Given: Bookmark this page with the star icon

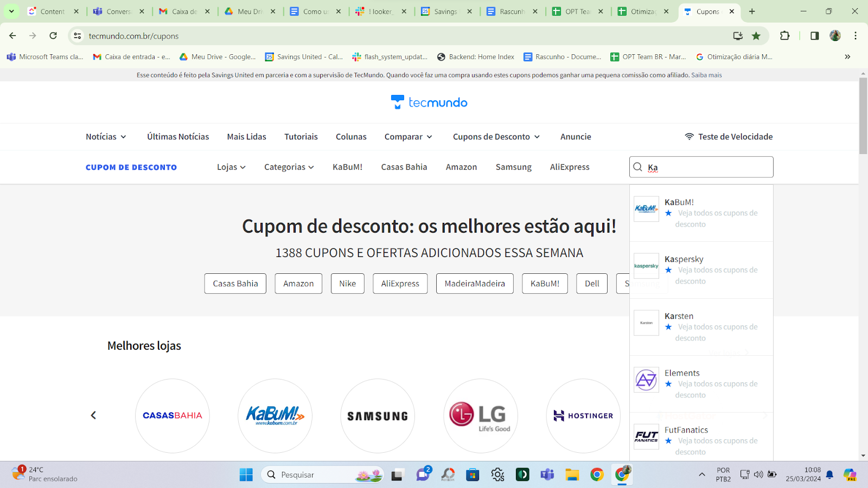Looking at the screenshot, I should 756,36.
